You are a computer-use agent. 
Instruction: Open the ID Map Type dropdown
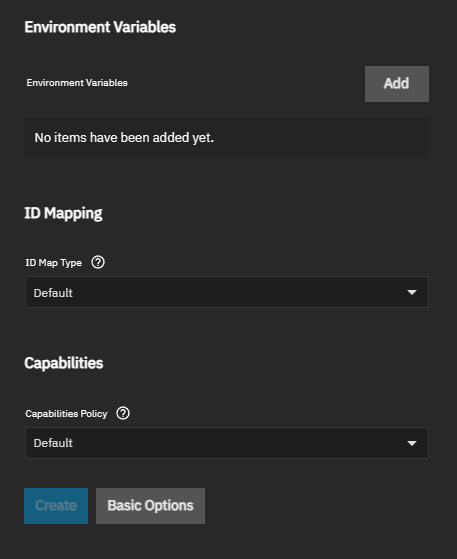click(x=227, y=292)
